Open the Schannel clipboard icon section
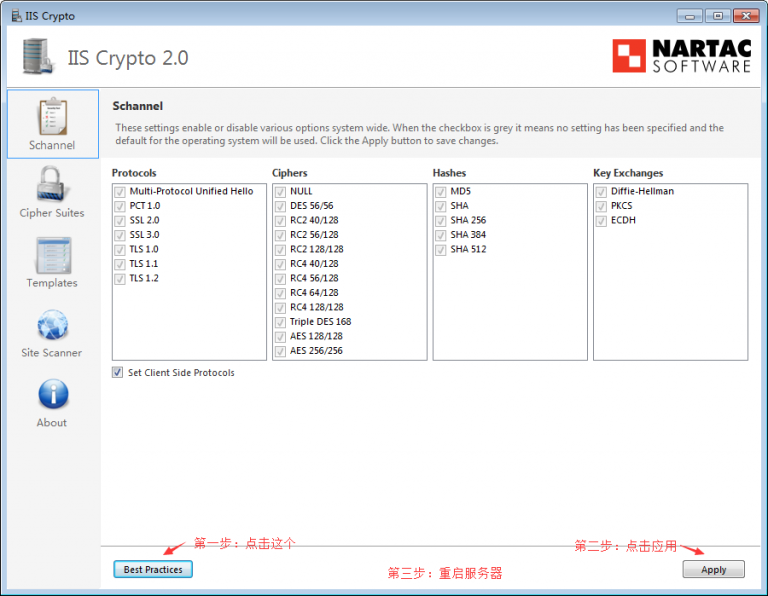768x596 pixels. tap(52, 117)
